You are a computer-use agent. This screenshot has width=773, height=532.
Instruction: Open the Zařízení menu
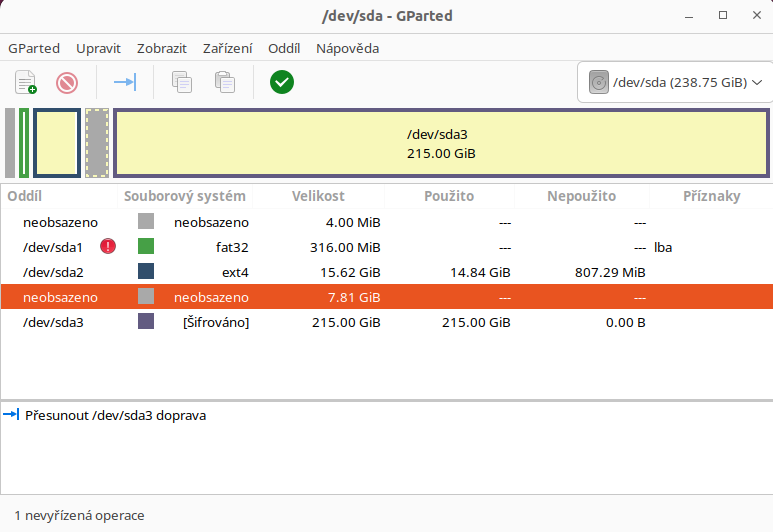[x=227, y=48]
